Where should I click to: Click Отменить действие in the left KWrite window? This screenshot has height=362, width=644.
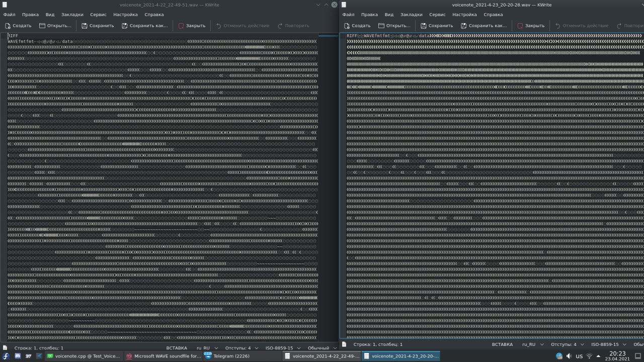tap(243, 26)
